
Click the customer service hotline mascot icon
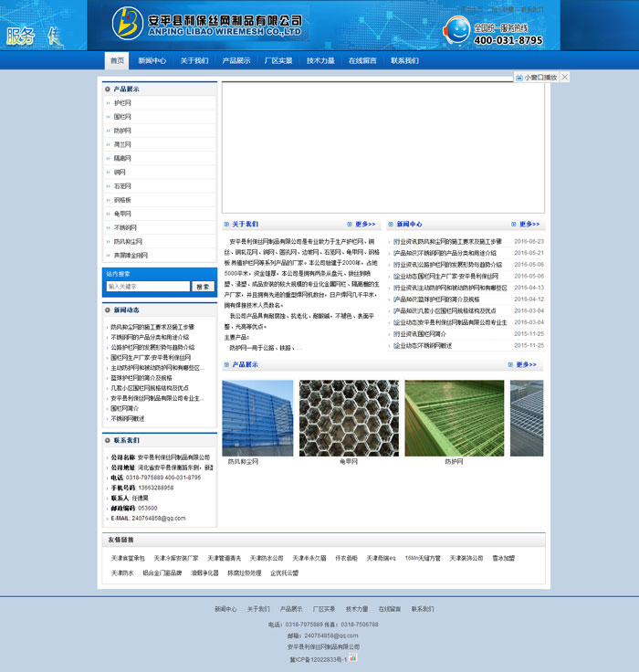point(458,30)
